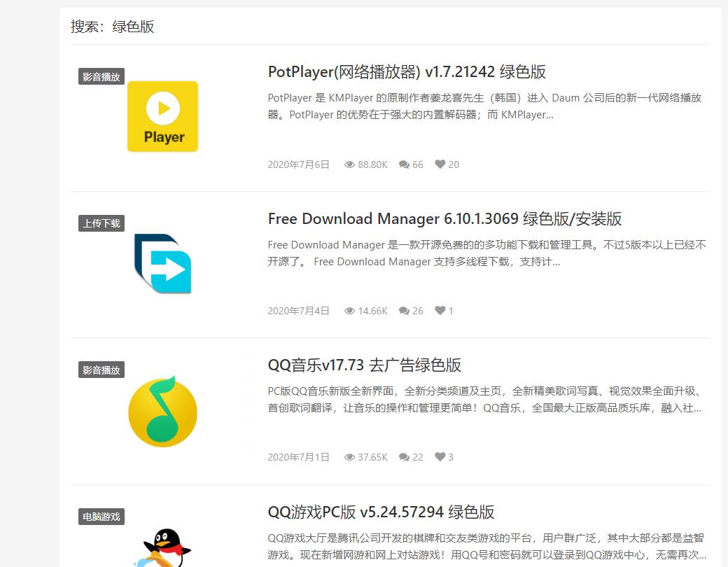Select the 上传下载 category tag
The width and height of the screenshot is (728, 567).
[x=101, y=223]
